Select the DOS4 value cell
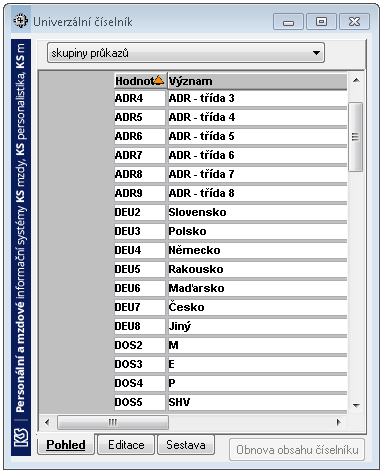 [140, 383]
